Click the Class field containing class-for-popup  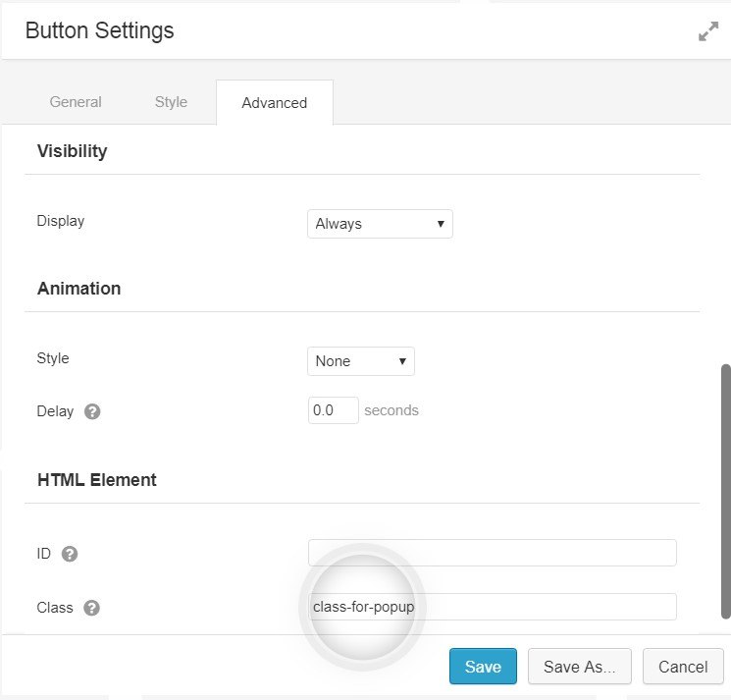(x=493, y=607)
